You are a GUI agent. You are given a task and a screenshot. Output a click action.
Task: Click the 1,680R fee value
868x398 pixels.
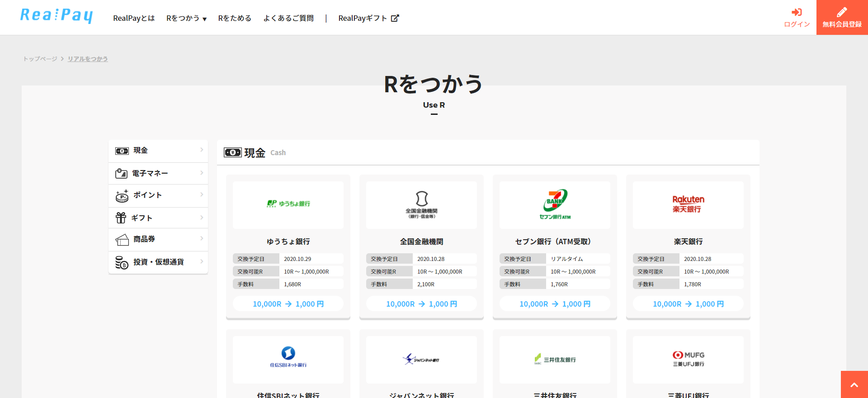point(292,284)
